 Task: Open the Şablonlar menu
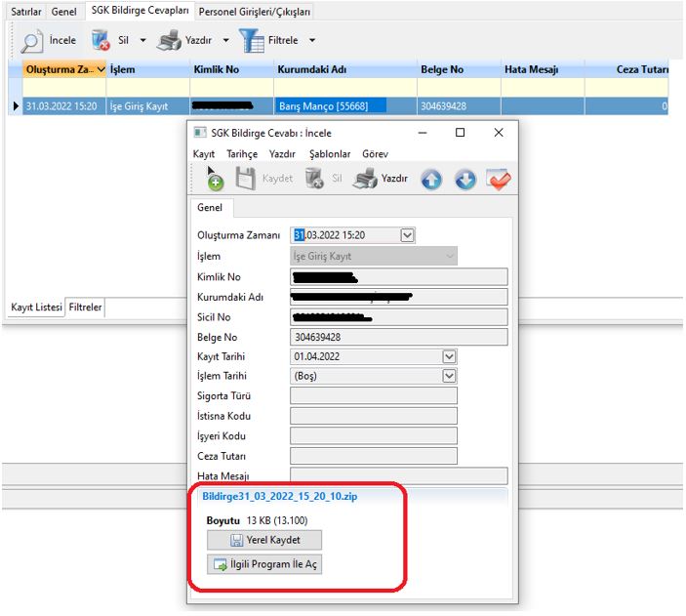(x=330, y=154)
